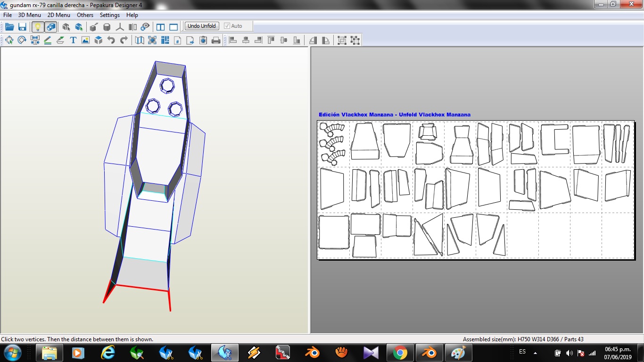Switch to split two-pane window layout
The height and width of the screenshot is (362, 644).
click(160, 26)
